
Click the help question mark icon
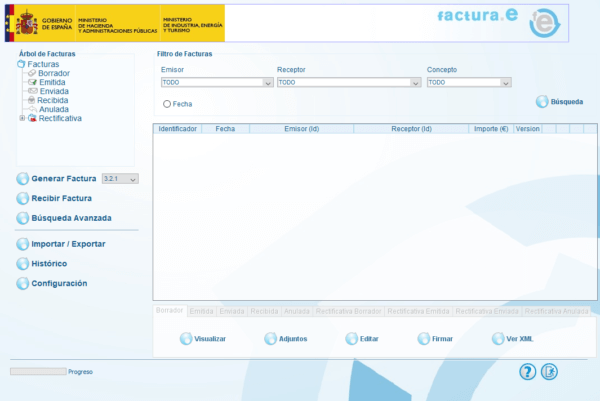pyautogui.click(x=527, y=372)
